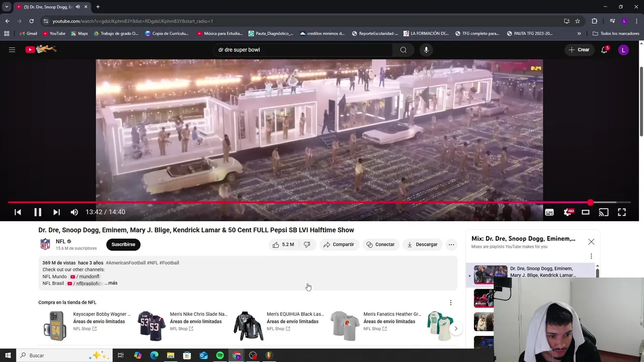Reload the page
The width and height of the screenshot is (644, 362).
pos(31,21)
